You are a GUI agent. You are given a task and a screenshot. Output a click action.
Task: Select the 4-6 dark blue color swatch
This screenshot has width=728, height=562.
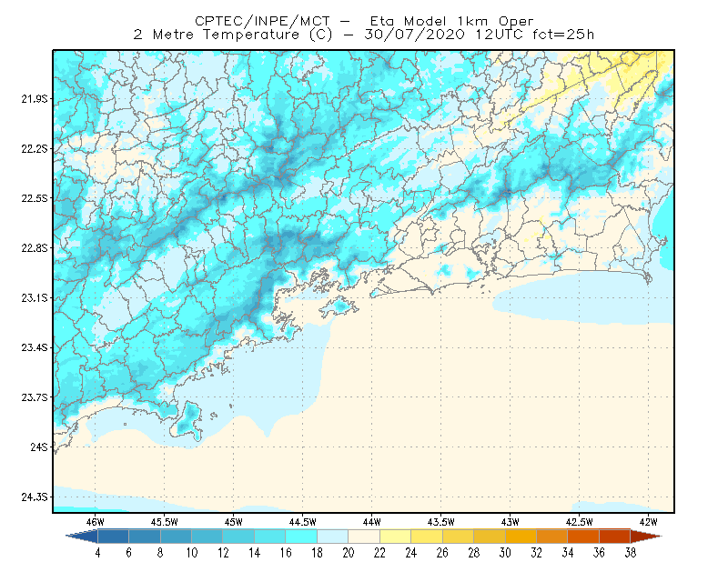click(113, 537)
